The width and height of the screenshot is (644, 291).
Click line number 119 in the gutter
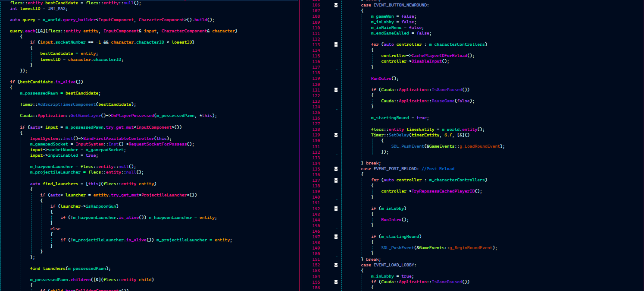pos(316,79)
